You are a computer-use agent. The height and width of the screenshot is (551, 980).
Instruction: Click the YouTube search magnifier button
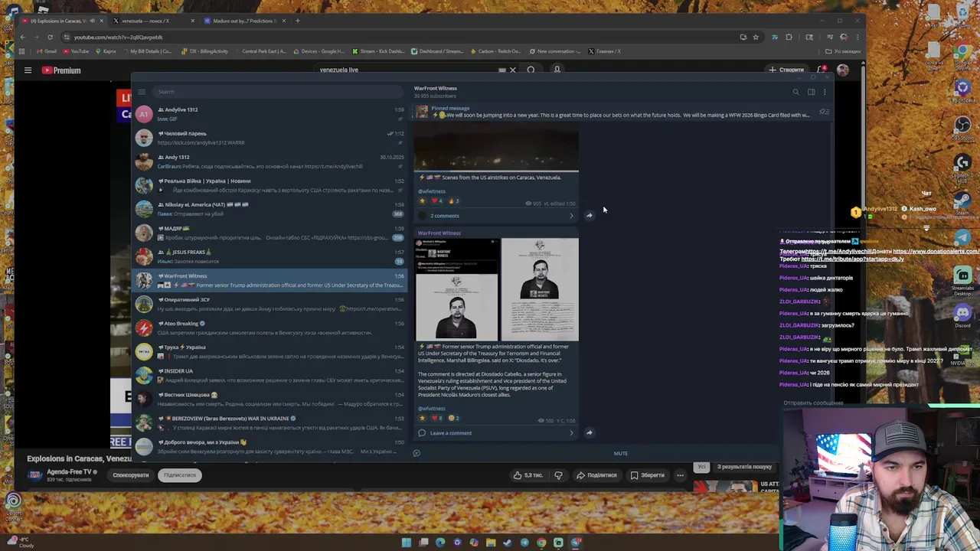[x=531, y=70]
